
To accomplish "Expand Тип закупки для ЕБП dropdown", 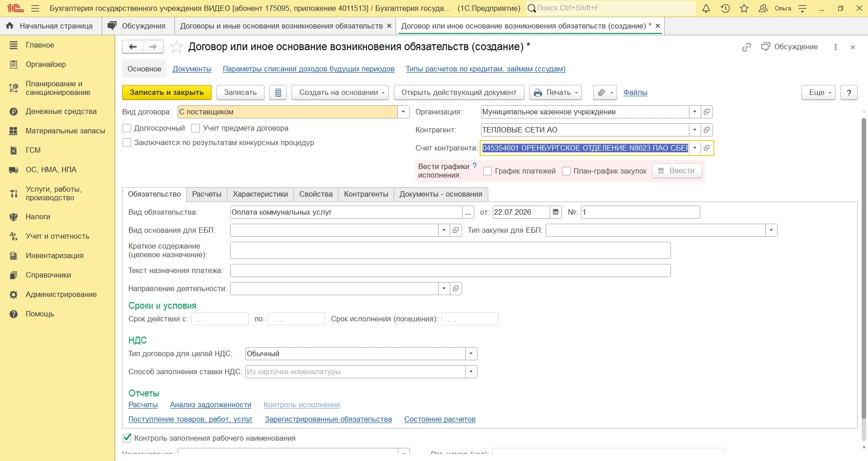I will 771,230.
